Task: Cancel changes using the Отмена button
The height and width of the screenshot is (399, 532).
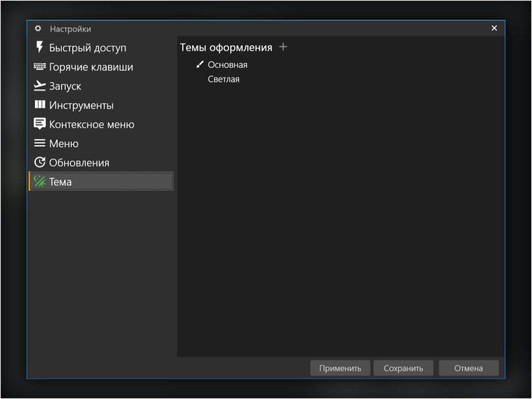Action: (x=468, y=368)
